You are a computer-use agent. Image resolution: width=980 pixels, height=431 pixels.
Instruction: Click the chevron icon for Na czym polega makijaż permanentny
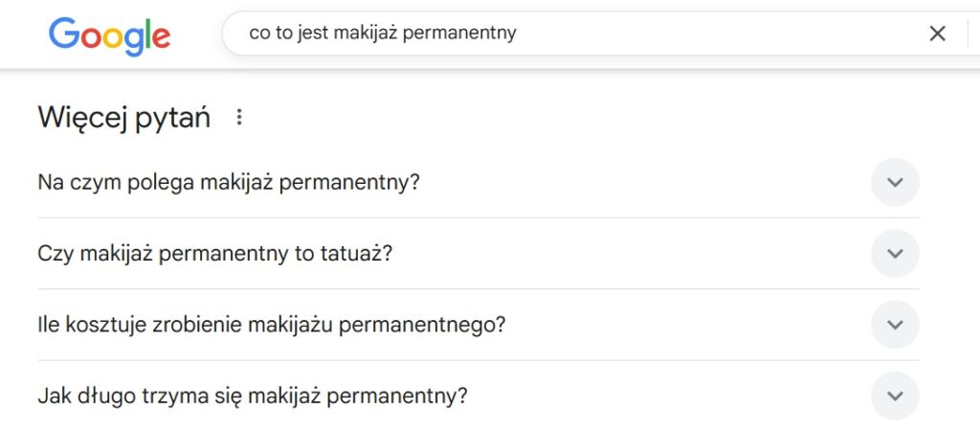click(x=895, y=182)
